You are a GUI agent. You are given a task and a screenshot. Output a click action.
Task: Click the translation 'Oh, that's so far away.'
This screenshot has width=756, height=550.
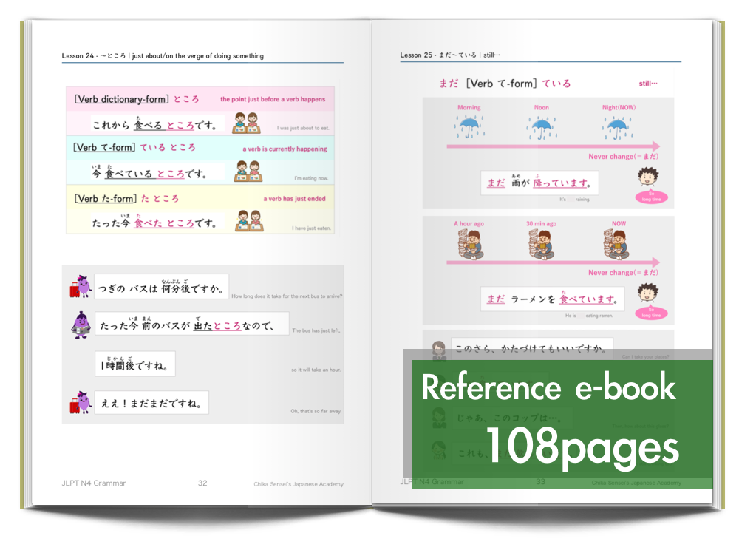click(x=316, y=411)
